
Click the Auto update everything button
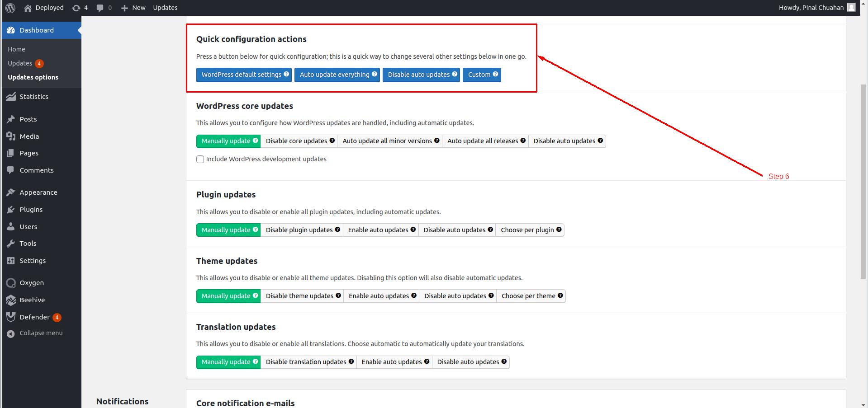click(x=337, y=75)
